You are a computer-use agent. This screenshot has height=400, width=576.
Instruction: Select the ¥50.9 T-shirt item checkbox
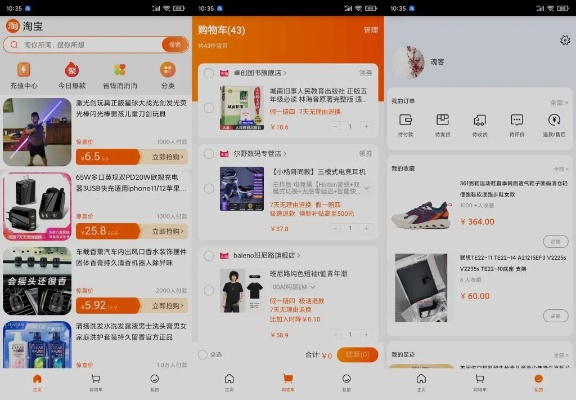(209, 291)
